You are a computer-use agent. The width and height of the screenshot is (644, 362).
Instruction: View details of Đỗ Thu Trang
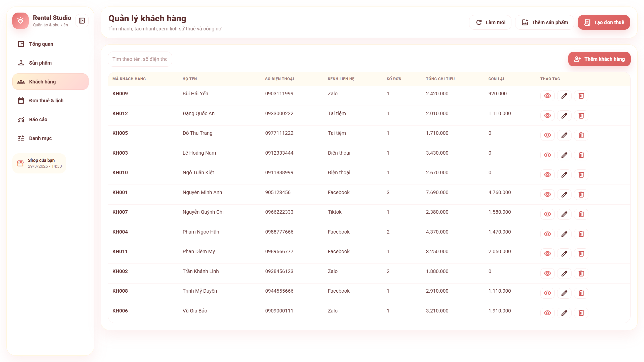pyautogui.click(x=547, y=135)
